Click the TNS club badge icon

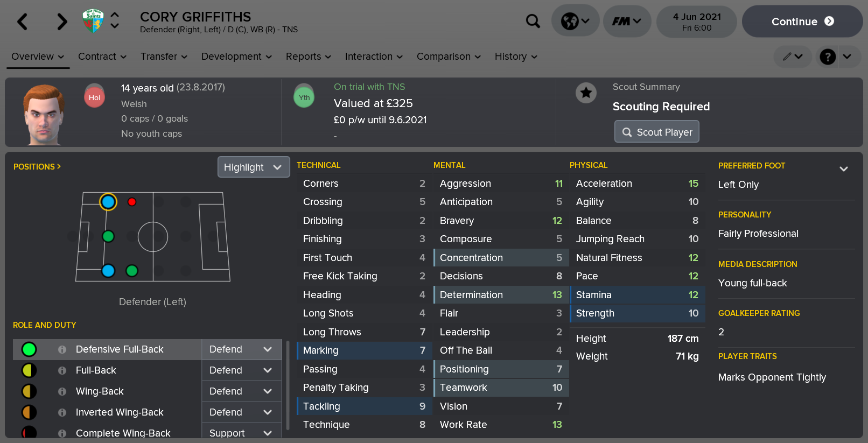[x=93, y=21]
